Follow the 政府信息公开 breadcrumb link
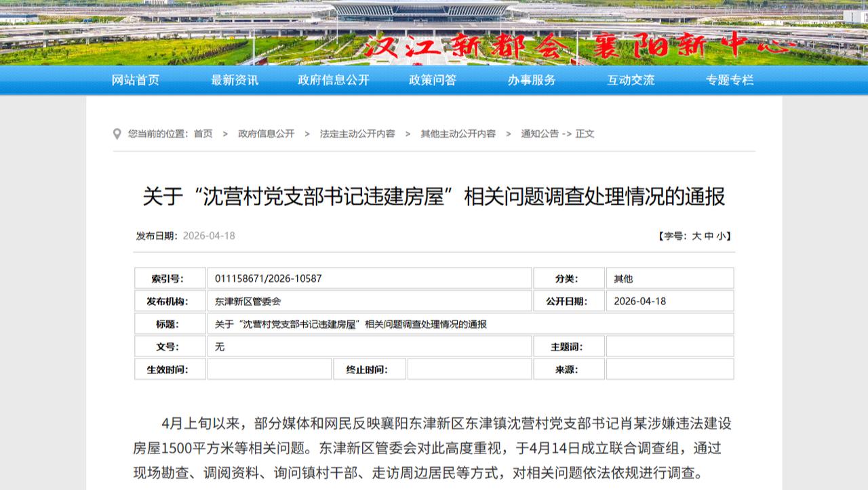 (x=267, y=134)
